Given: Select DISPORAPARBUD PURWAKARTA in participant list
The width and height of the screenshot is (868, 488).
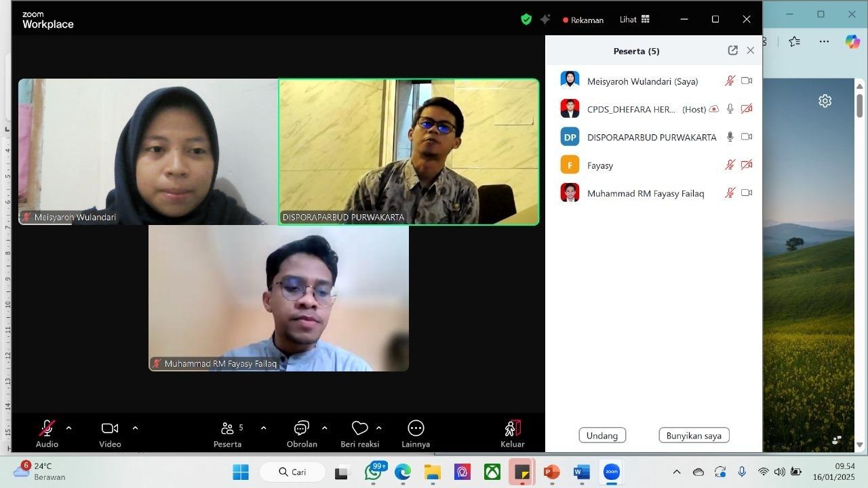Looking at the screenshot, I should 651,137.
